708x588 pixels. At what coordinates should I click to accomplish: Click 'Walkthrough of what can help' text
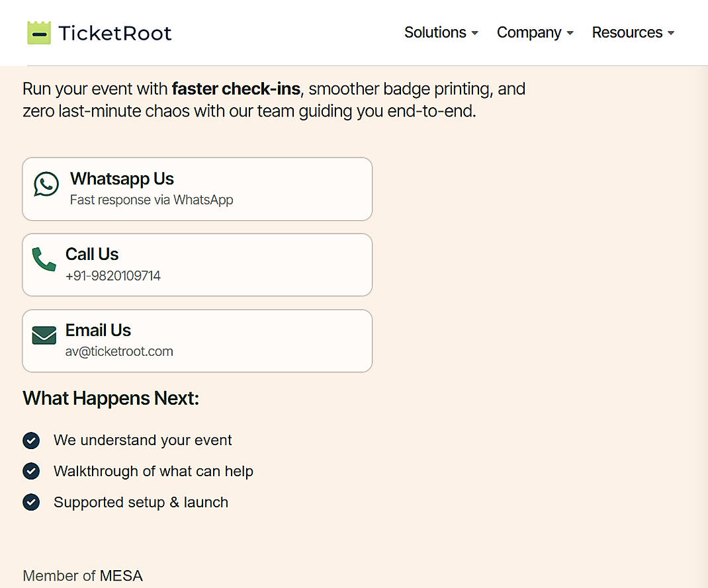click(x=154, y=471)
